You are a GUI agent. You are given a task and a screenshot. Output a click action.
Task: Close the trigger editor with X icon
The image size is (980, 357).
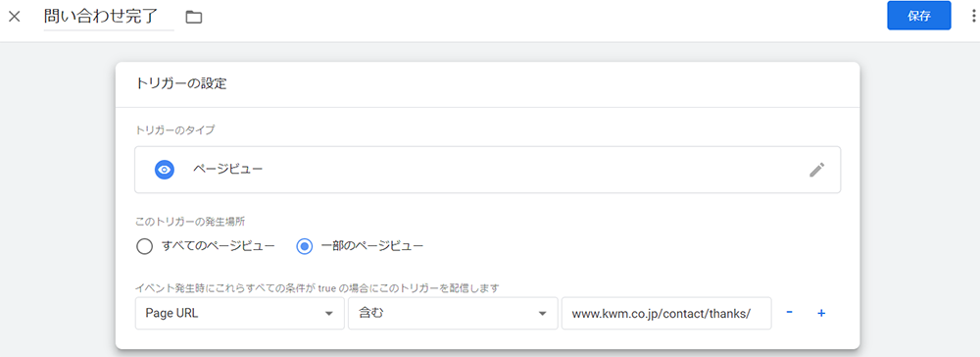15,17
